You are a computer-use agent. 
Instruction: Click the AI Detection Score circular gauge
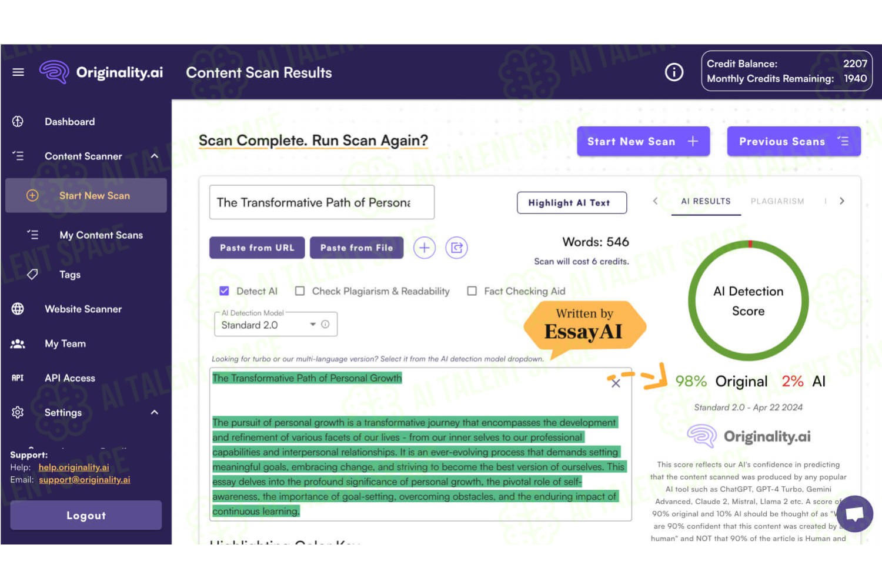(x=749, y=300)
